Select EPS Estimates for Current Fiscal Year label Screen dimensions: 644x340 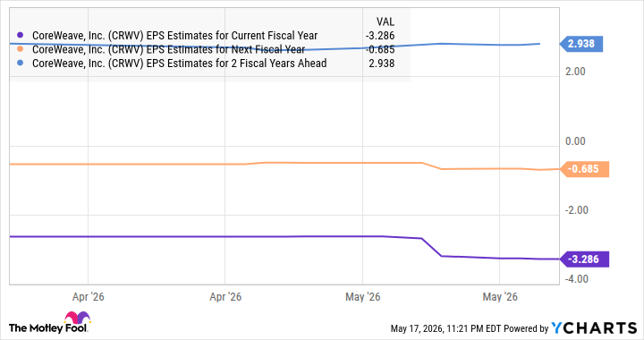175,36
